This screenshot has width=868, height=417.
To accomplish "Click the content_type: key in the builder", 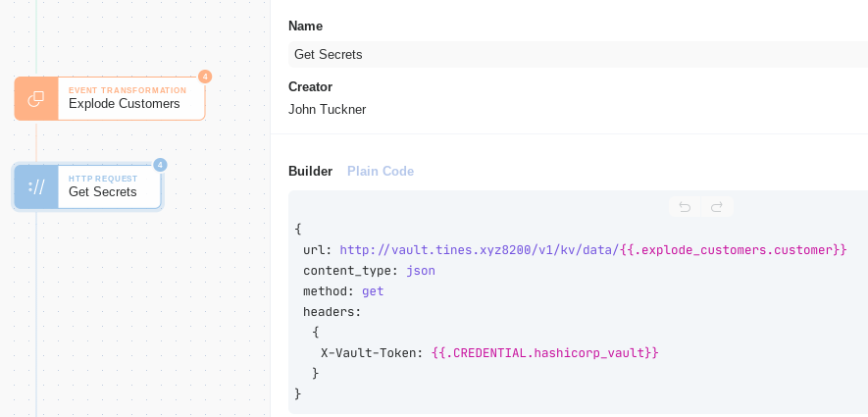I will 351,271.
